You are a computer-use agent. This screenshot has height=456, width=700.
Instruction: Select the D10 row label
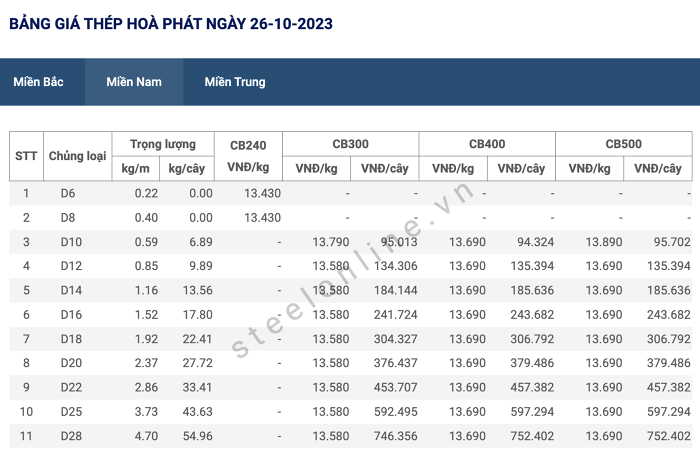[71, 242]
